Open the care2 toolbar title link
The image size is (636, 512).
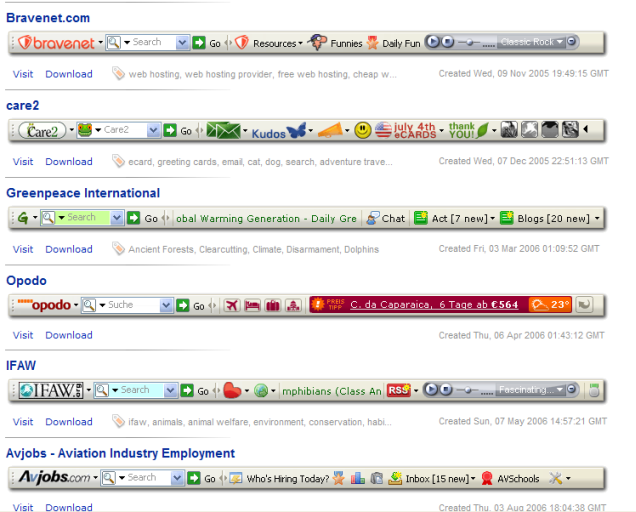[23, 105]
